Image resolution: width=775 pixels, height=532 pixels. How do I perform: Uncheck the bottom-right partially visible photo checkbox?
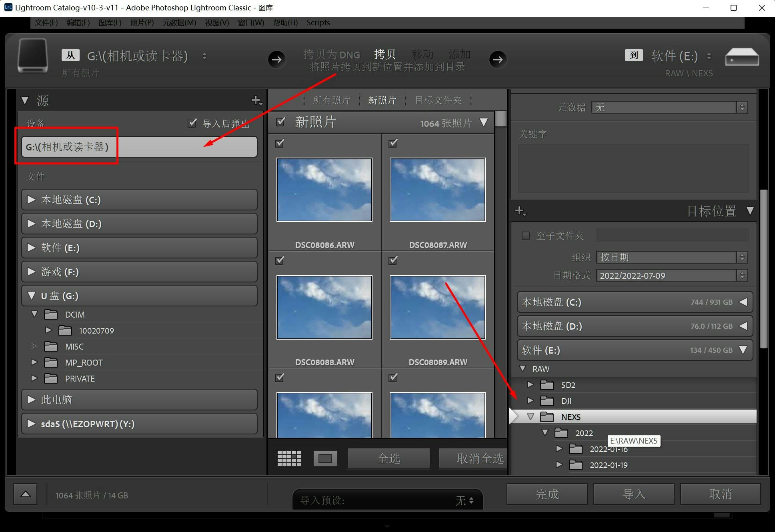pyautogui.click(x=393, y=377)
